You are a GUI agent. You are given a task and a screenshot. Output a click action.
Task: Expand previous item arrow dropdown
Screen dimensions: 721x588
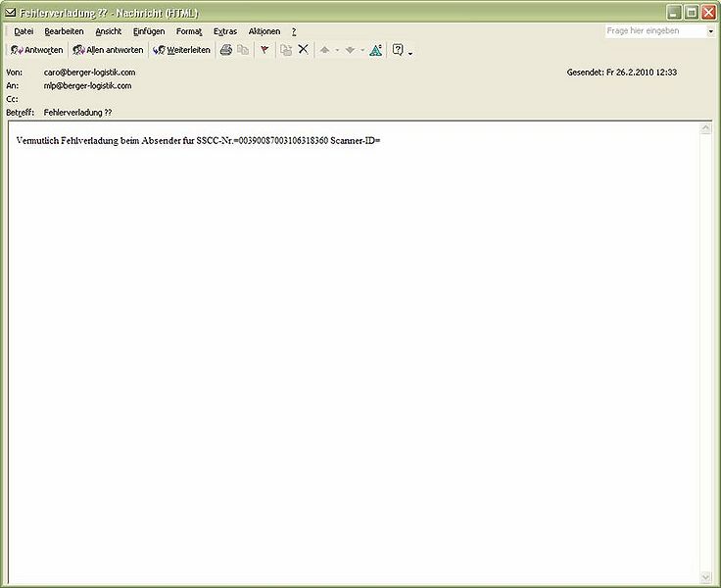pyautogui.click(x=337, y=50)
